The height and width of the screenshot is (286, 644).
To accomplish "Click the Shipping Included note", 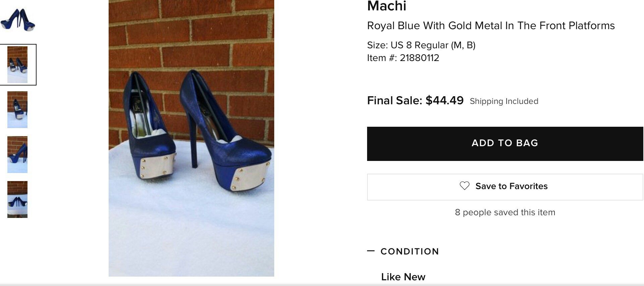I will click(504, 101).
